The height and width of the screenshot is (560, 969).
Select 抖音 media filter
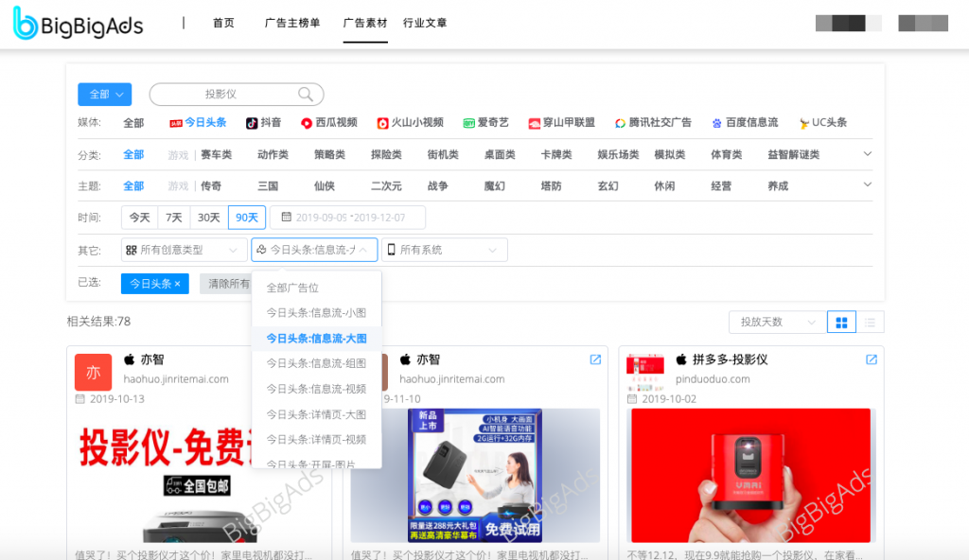(x=263, y=122)
